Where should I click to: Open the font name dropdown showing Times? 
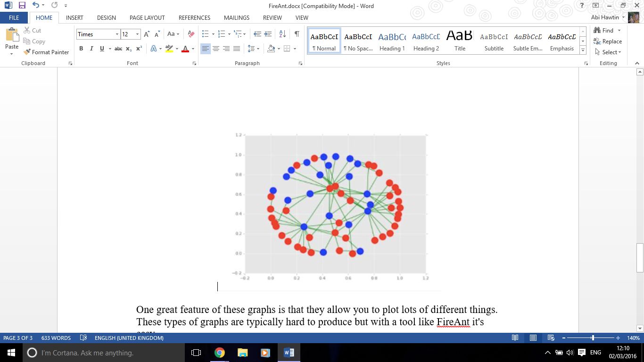pos(117,34)
